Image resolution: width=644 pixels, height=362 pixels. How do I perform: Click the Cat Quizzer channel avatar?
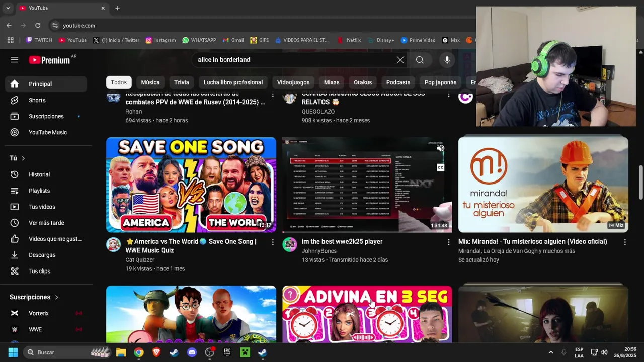click(114, 245)
